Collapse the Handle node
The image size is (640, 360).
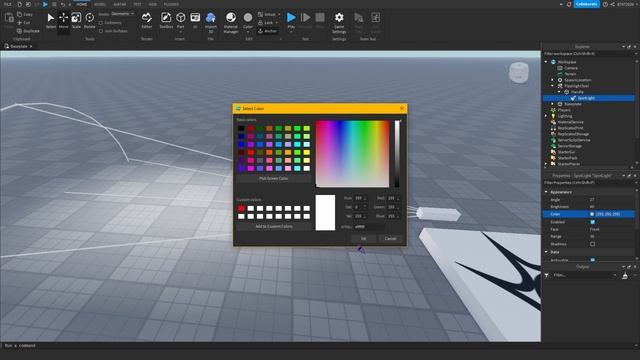[559, 92]
